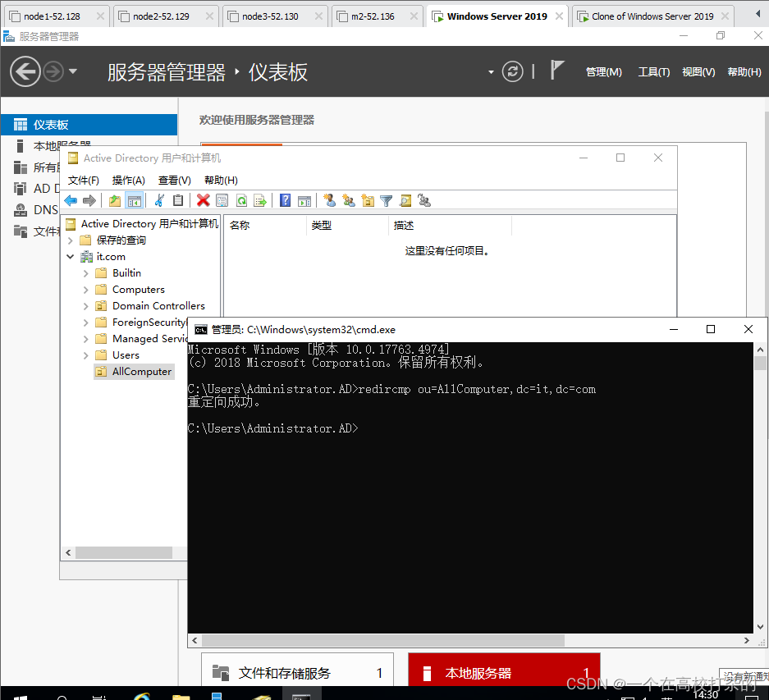The width and height of the screenshot is (769, 700).
Task: Click the blue Back arrow in AD toolbar
Action: [x=71, y=200]
